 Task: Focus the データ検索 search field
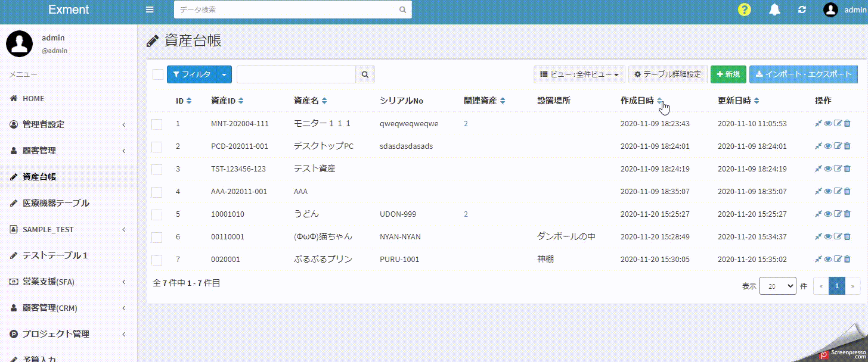(x=285, y=10)
